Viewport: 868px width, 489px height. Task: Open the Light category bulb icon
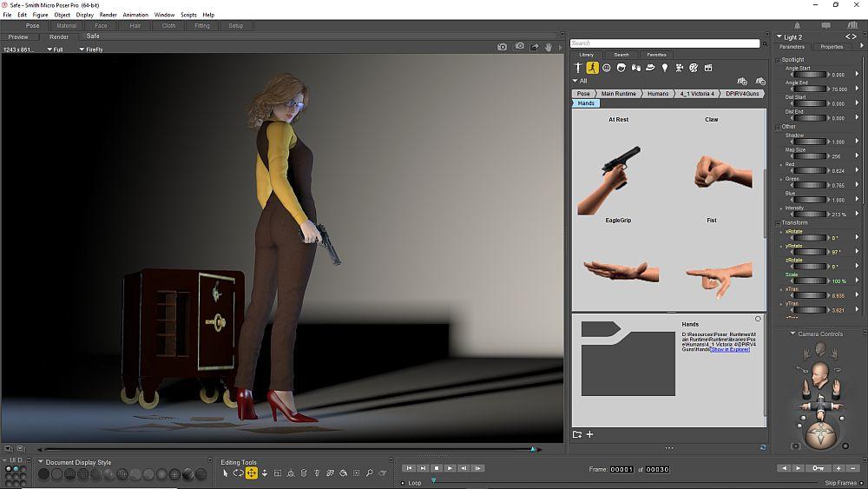tap(665, 68)
